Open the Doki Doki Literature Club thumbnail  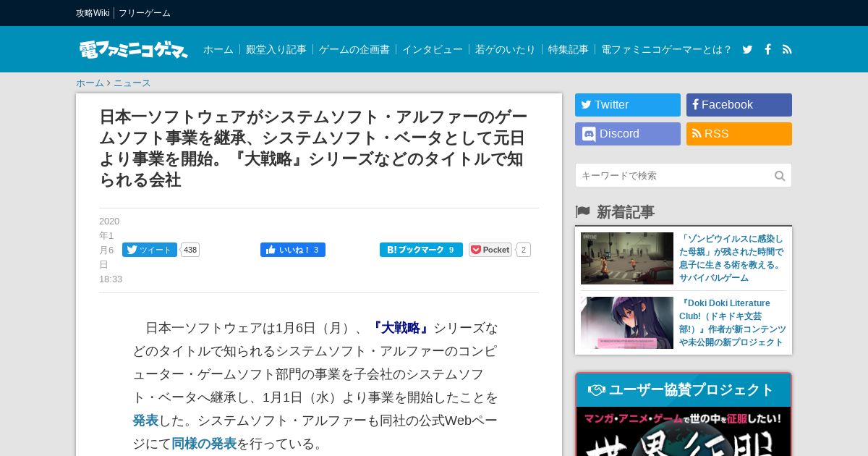[627, 323]
